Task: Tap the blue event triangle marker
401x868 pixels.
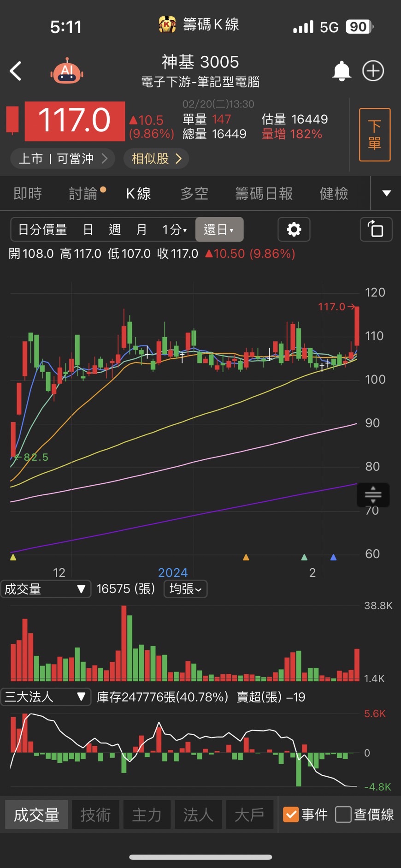Action: click(333, 557)
